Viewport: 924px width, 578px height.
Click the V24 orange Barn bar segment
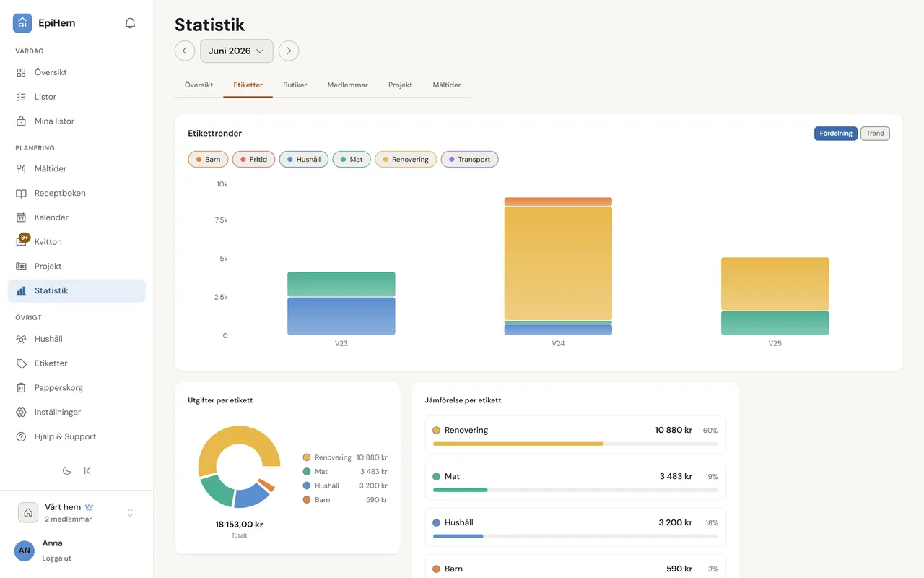click(558, 202)
